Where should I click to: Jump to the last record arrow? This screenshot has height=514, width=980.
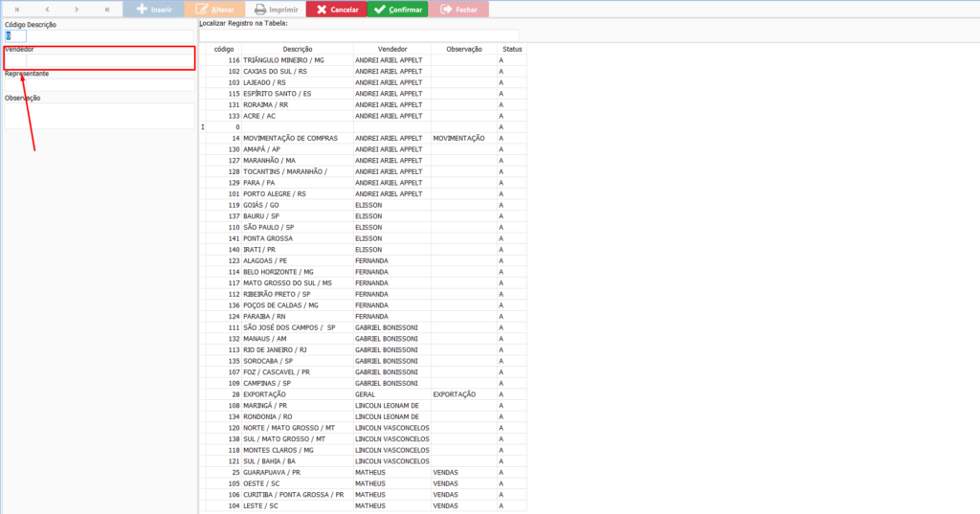pyautogui.click(x=106, y=10)
